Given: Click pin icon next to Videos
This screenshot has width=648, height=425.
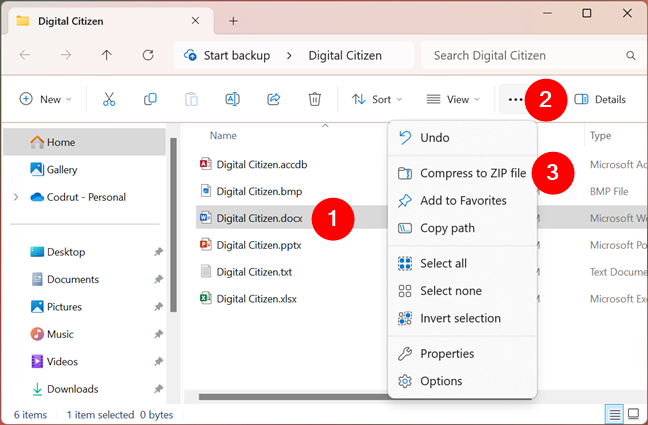Looking at the screenshot, I should (158, 362).
